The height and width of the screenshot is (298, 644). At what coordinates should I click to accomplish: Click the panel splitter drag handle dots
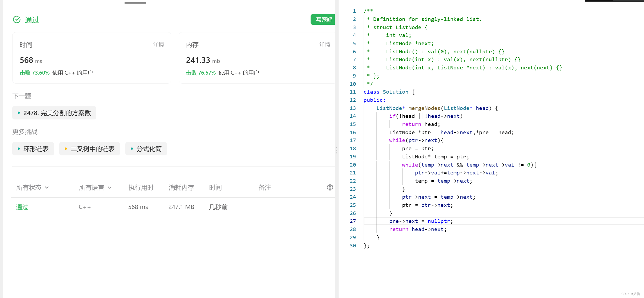pos(337,150)
